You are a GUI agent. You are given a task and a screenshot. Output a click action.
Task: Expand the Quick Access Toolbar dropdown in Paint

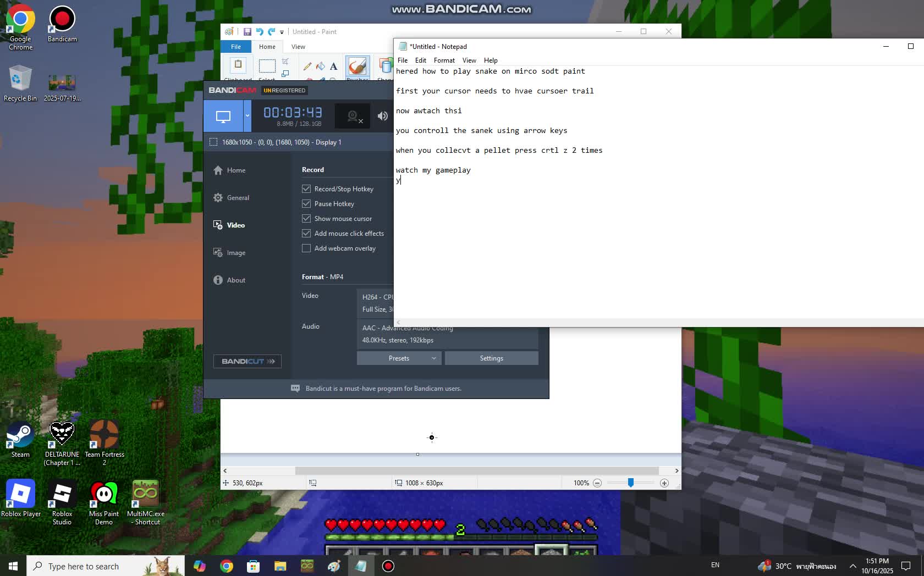pos(282,32)
